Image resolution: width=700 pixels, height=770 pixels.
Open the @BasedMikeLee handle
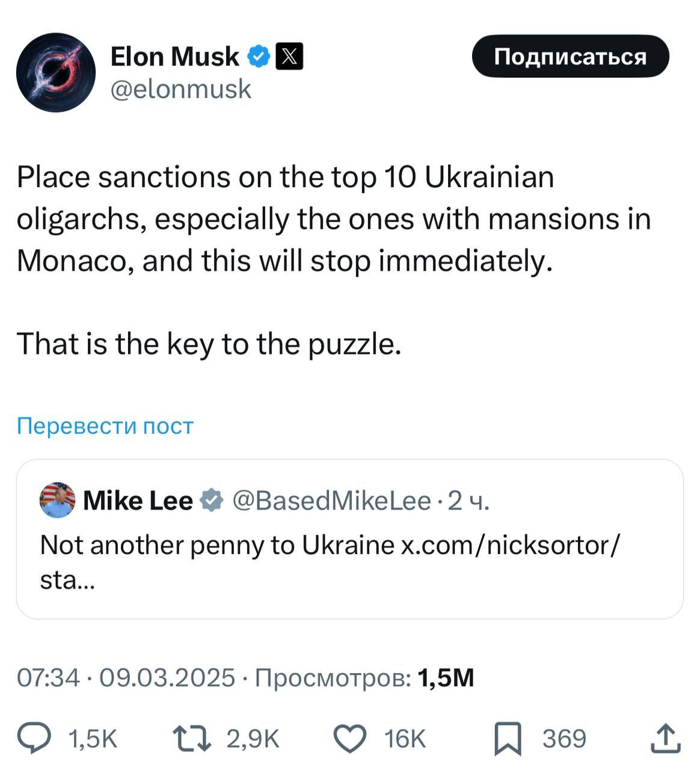click(x=331, y=500)
